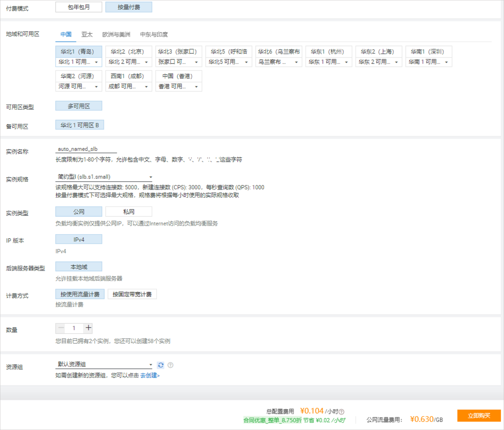Select the 华东1（杭州）region
This screenshot has height=430, width=504.
[x=328, y=52]
